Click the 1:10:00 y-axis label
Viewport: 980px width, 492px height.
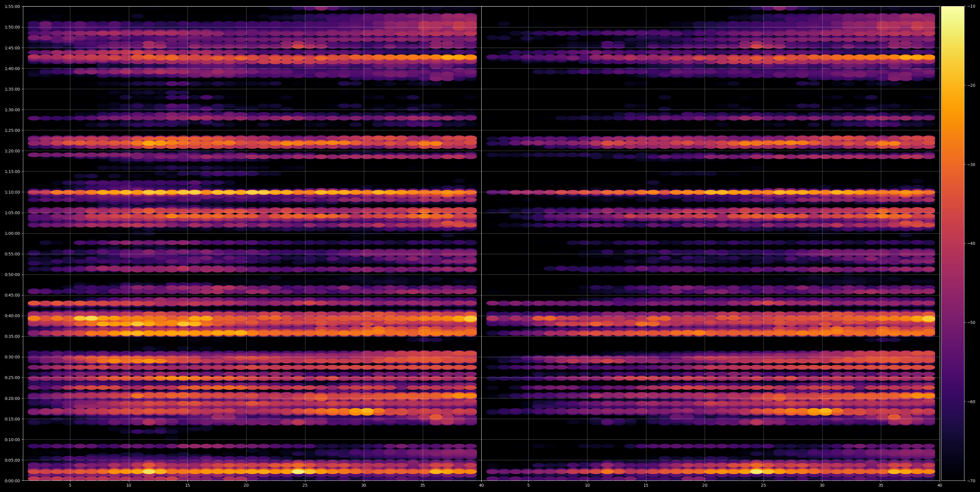(x=12, y=192)
